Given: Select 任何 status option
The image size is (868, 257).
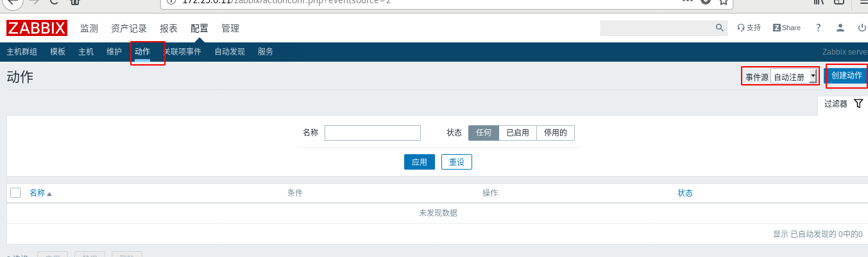Looking at the screenshot, I should 484,133.
